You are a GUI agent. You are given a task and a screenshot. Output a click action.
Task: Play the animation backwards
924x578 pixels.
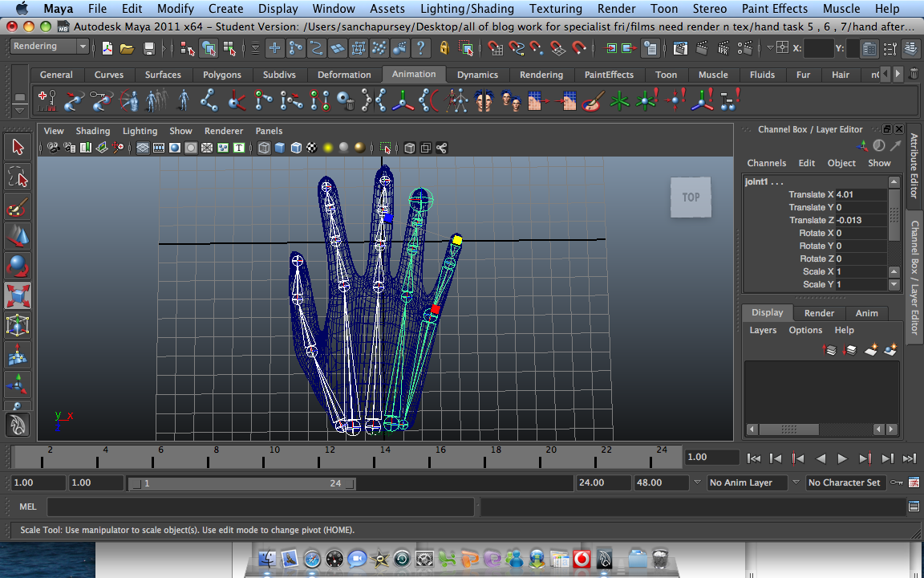821,458
